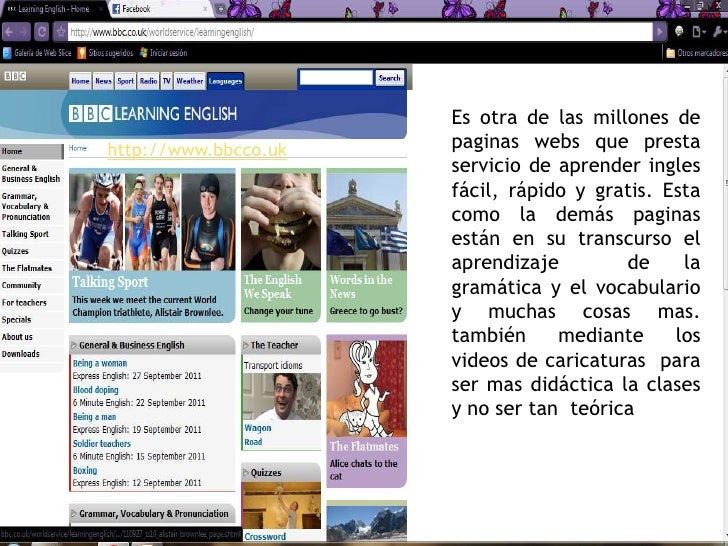728x546 pixels.
Task: Open Soldier teachers article link
Action: (102, 443)
